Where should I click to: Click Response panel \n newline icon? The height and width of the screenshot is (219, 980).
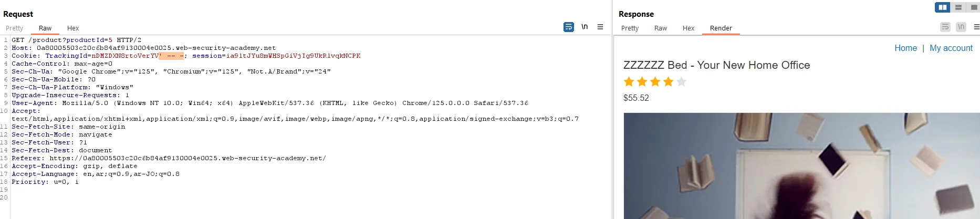(961, 27)
